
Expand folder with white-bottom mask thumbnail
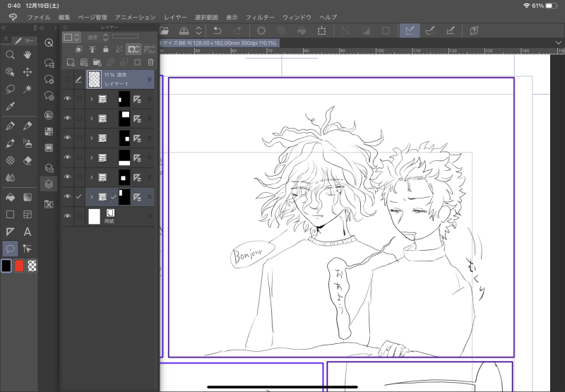[92, 158]
